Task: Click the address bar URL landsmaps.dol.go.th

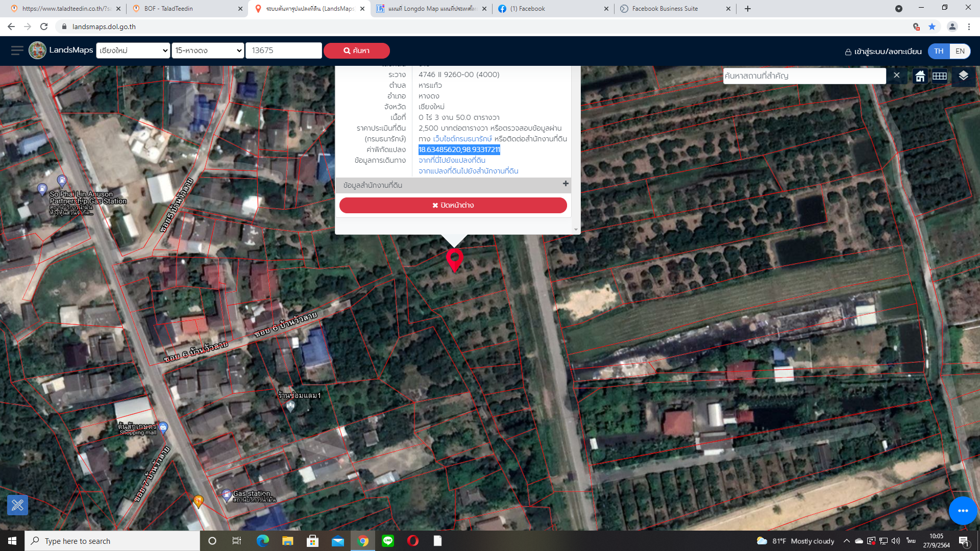Action: (104, 27)
